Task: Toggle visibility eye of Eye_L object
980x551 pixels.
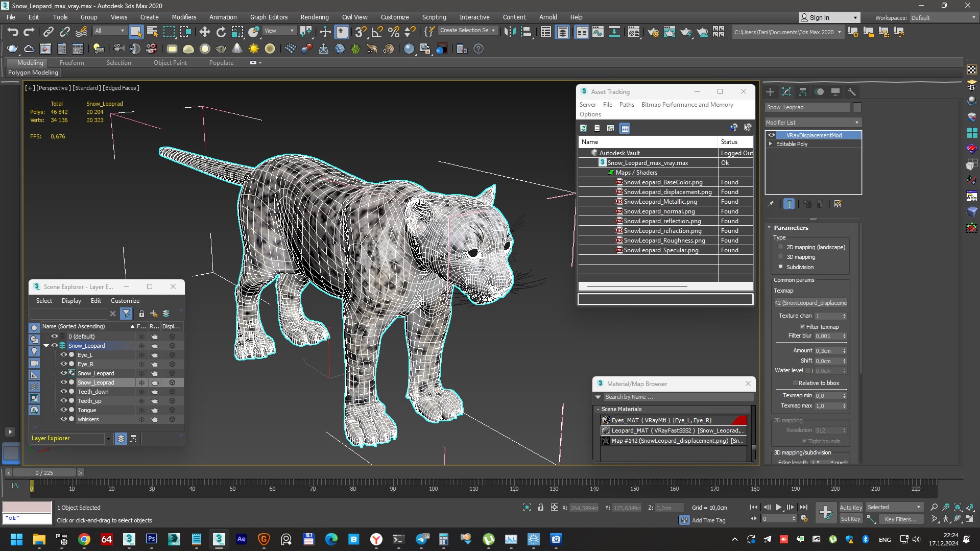Action: click(64, 355)
